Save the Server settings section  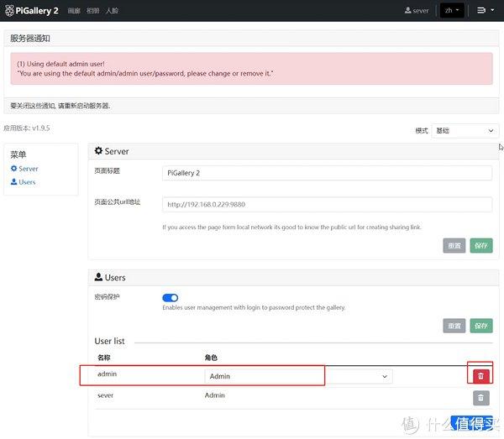click(x=480, y=246)
